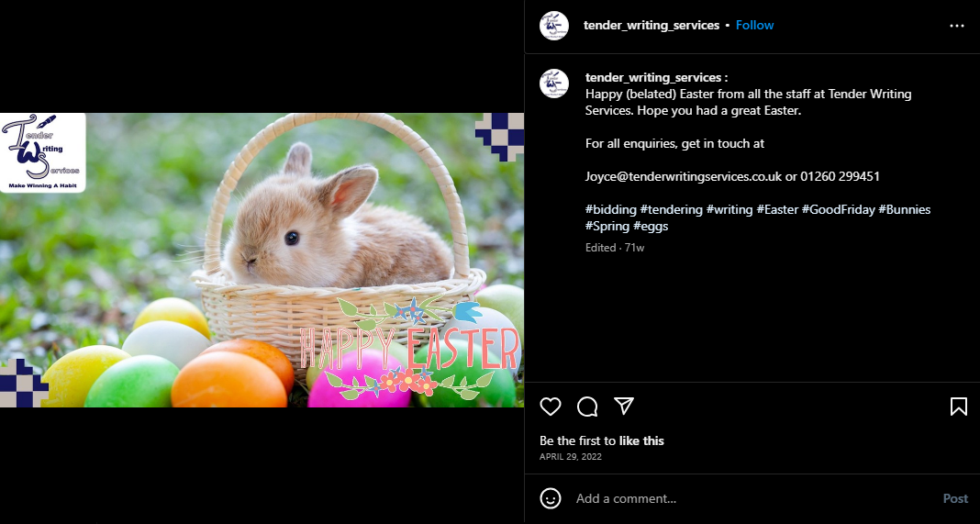Open emoji picker smiley icon
Screen dimensions: 980x524
pos(551,498)
